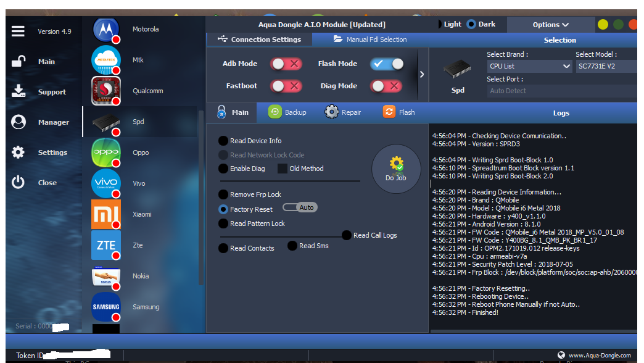
Task: Click the brand list vertical scrollbar
Action: [201, 198]
